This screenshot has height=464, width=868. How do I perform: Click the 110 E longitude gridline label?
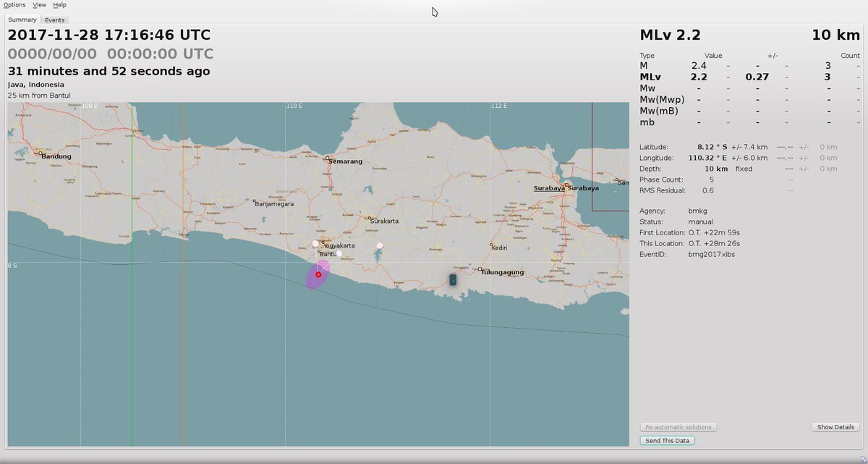coord(294,106)
